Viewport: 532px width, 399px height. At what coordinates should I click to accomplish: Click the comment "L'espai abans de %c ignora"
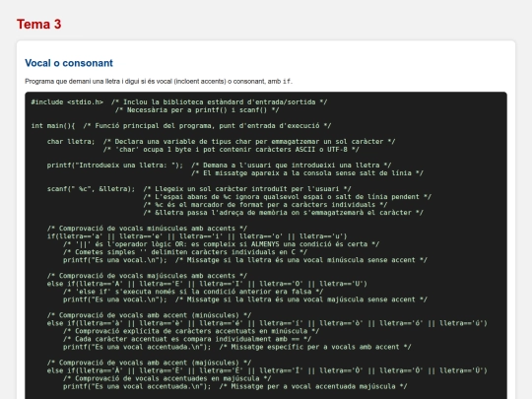[287, 197]
